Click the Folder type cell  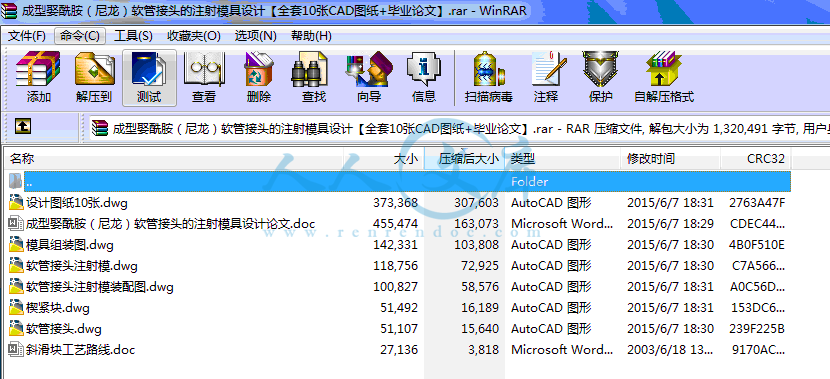tap(529, 182)
